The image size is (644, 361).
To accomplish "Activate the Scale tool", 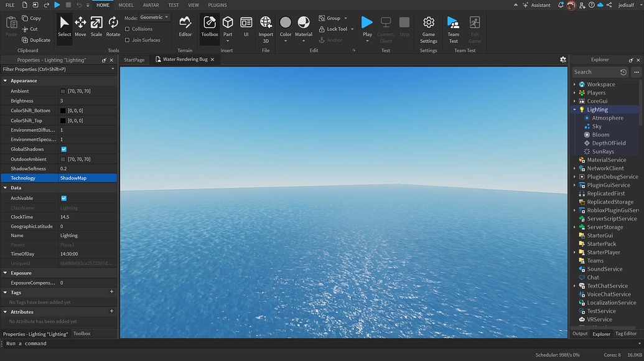I will (96, 27).
